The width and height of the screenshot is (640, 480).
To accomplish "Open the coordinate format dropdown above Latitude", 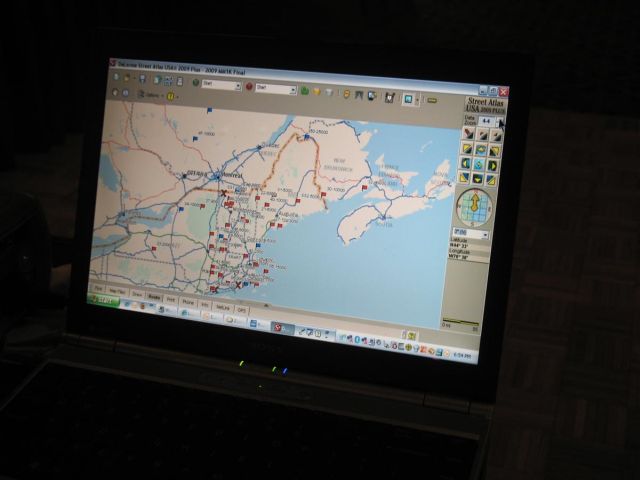I will tap(485, 235).
